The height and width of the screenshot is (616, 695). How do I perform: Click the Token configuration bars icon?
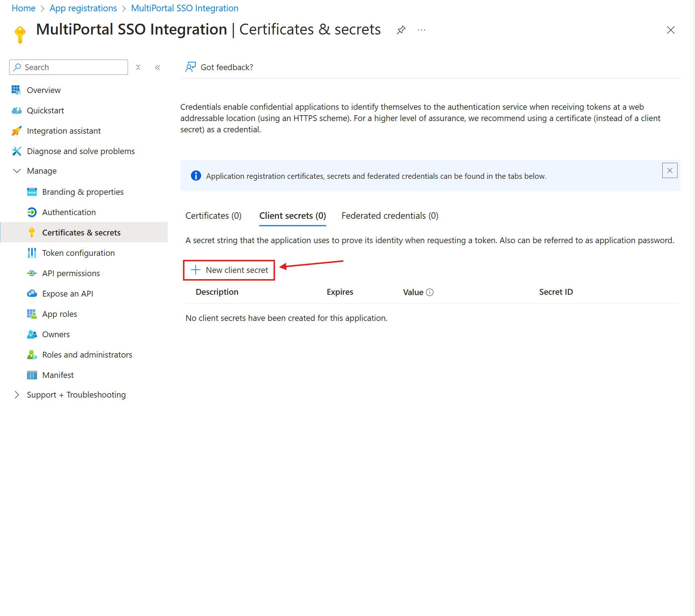(x=32, y=253)
